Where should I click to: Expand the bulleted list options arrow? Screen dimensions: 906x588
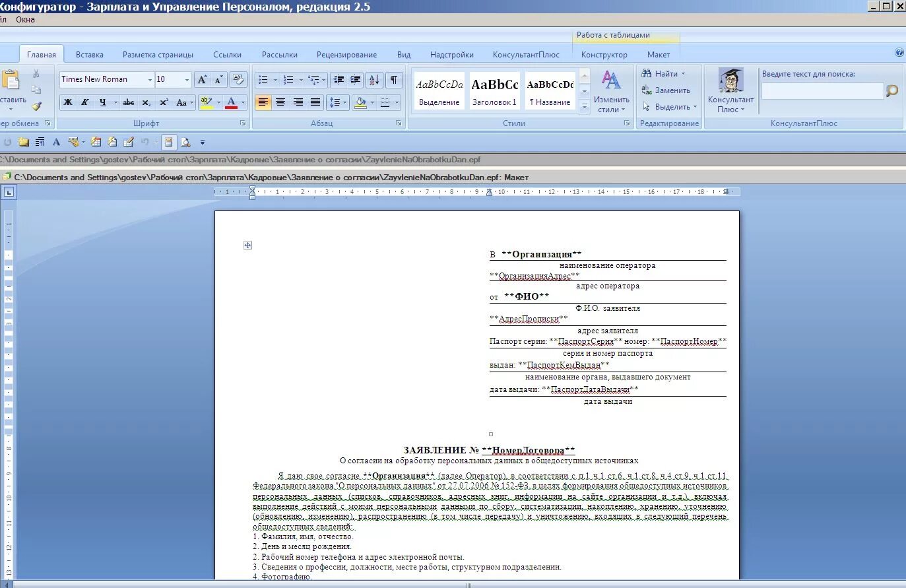pyautogui.click(x=275, y=80)
